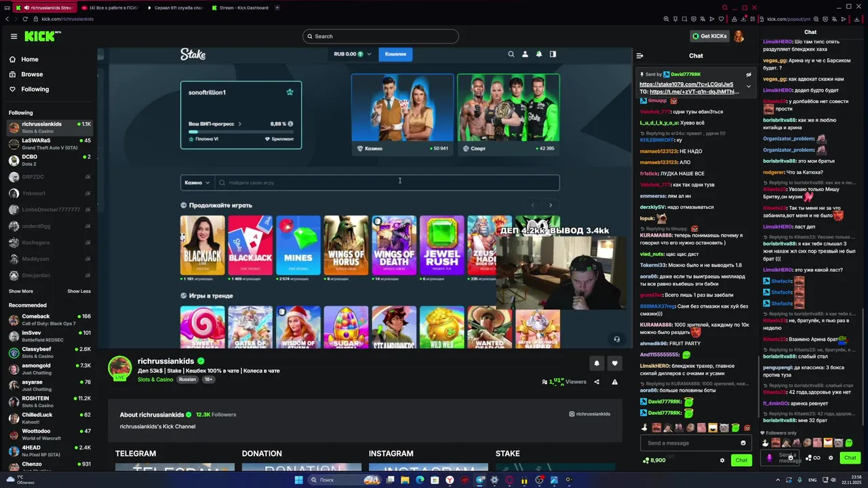868x488 pixels.
Task: Open popout chat settings gear
Action: coord(831,457)
